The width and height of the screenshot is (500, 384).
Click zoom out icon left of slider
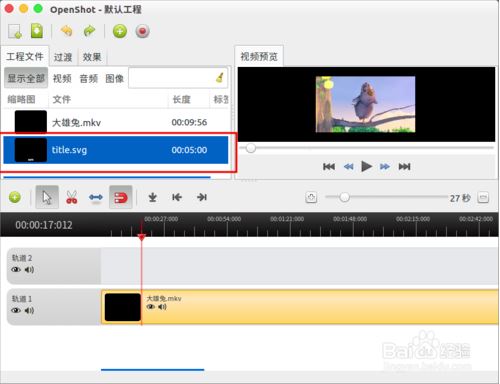tap(311, 197)
